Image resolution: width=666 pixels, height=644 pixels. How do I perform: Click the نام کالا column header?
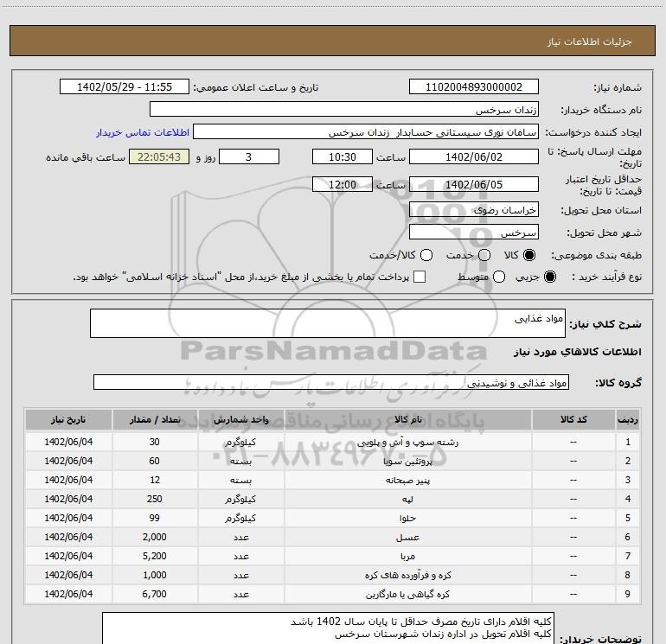[x=407, y=419]
